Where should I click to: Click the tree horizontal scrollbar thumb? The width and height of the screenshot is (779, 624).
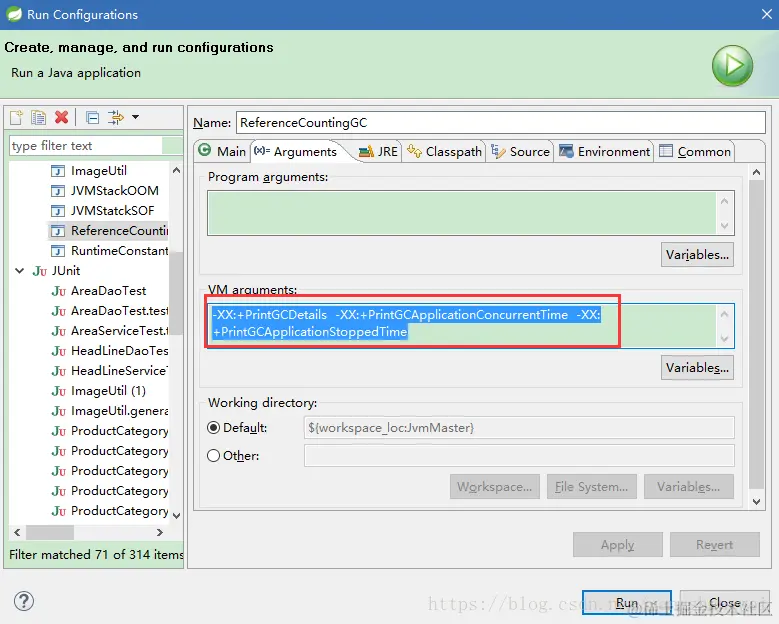(x=50, y=533)
